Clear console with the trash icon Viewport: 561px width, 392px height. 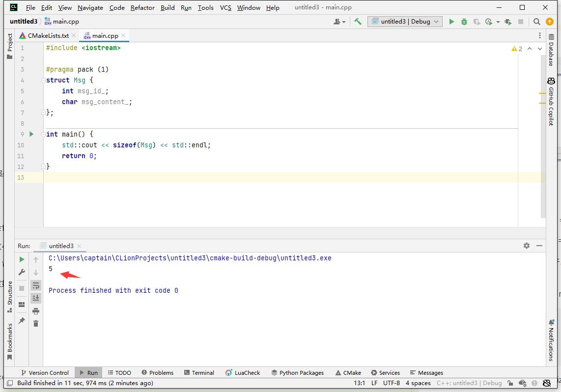pyautogui.click(x=36, y=324)
